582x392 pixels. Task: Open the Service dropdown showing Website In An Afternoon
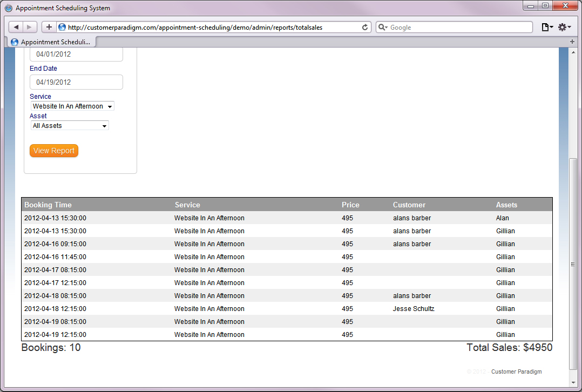(72, 106)
